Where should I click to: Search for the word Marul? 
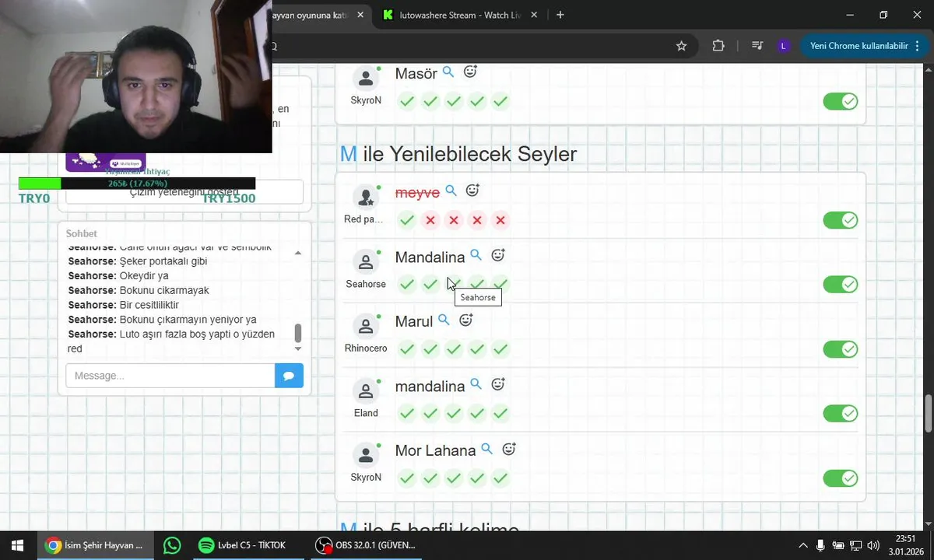pos(444,320)
